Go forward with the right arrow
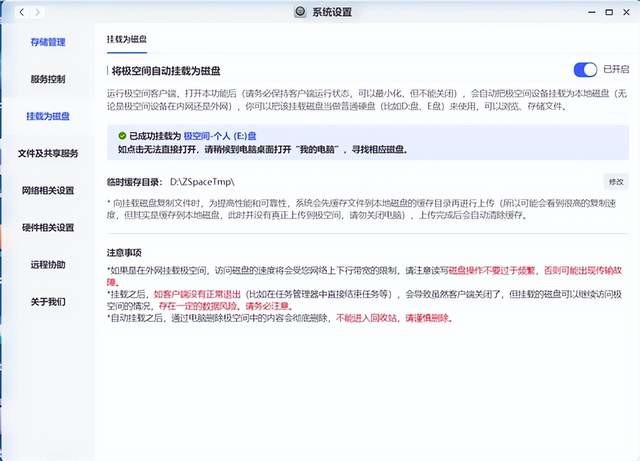The height and width of the screenshot is (461, 640). pos(37,12)
